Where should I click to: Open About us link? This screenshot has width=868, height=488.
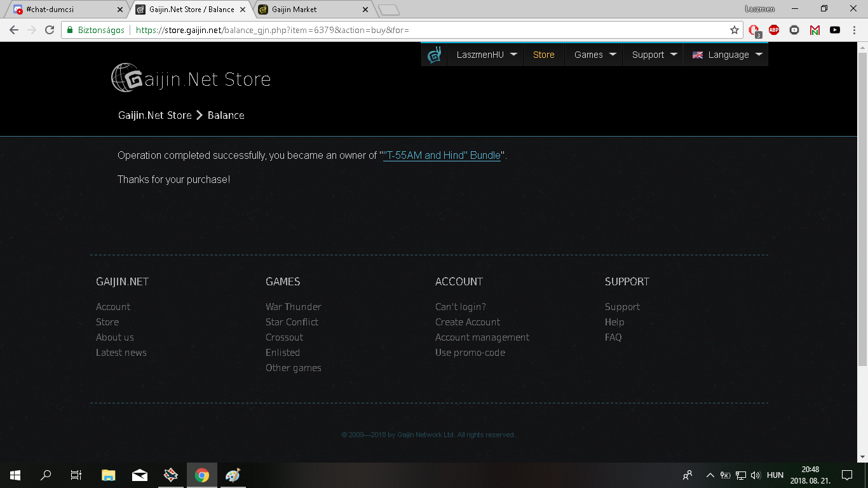pos(115,337)
